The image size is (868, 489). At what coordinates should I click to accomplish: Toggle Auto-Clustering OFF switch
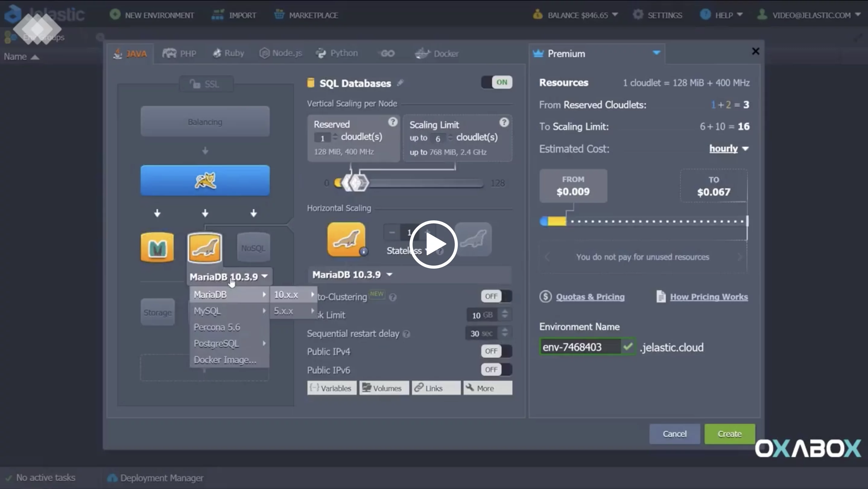496,296
